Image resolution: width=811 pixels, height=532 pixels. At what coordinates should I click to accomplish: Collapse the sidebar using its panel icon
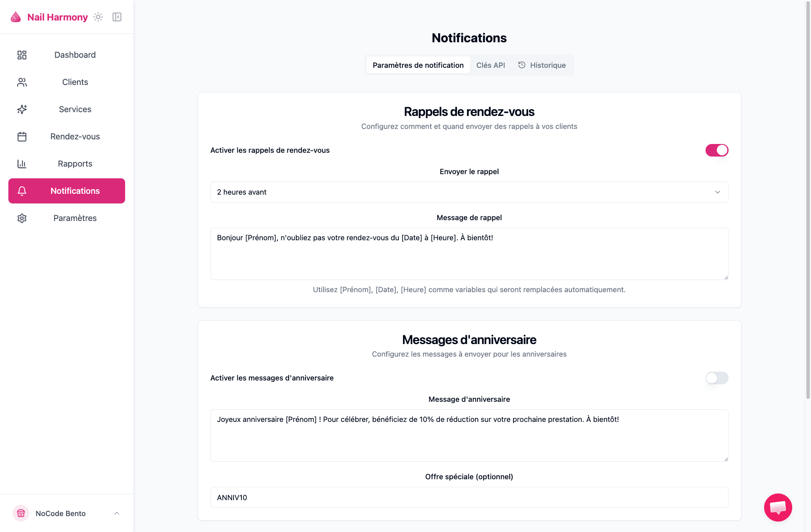click(x=117, y=17)
